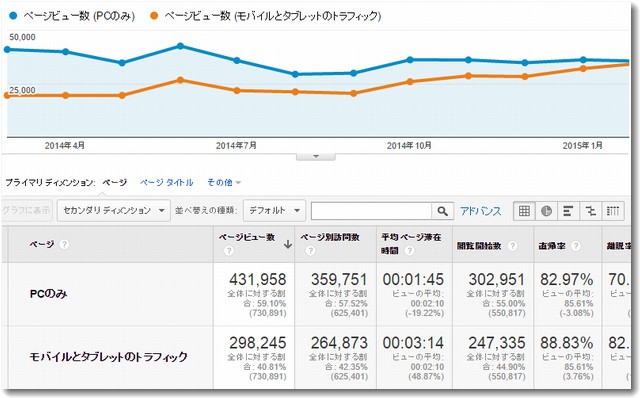640x398 pixels.
Task: Switch to the pivot view icon
Action: 613,211
